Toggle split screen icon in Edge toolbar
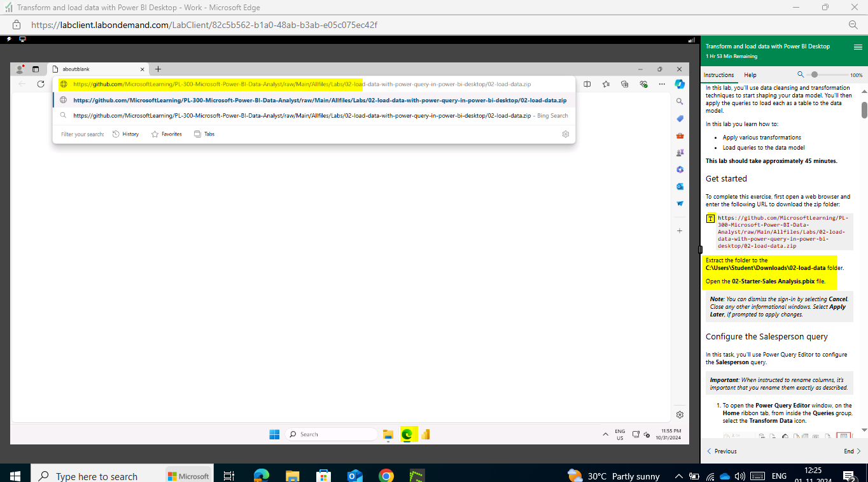Viewport: 868px width, 482px height. [x=587, y=84]
